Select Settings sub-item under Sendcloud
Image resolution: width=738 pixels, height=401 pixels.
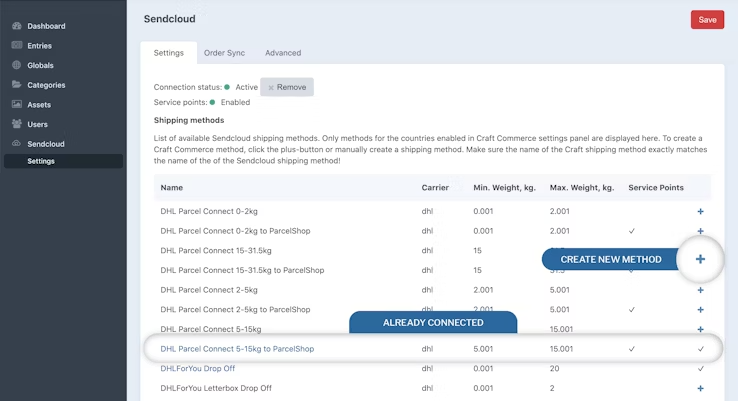pos(41,161)
